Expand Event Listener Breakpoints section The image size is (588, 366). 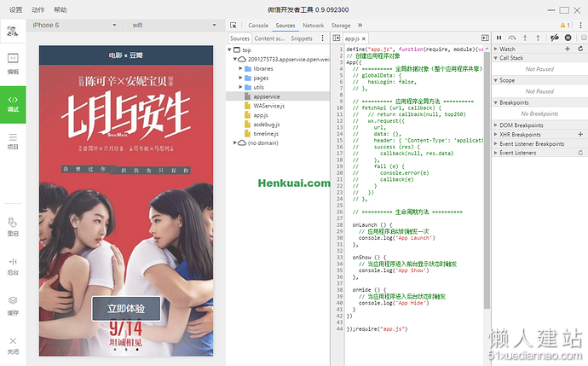(495, 144)
